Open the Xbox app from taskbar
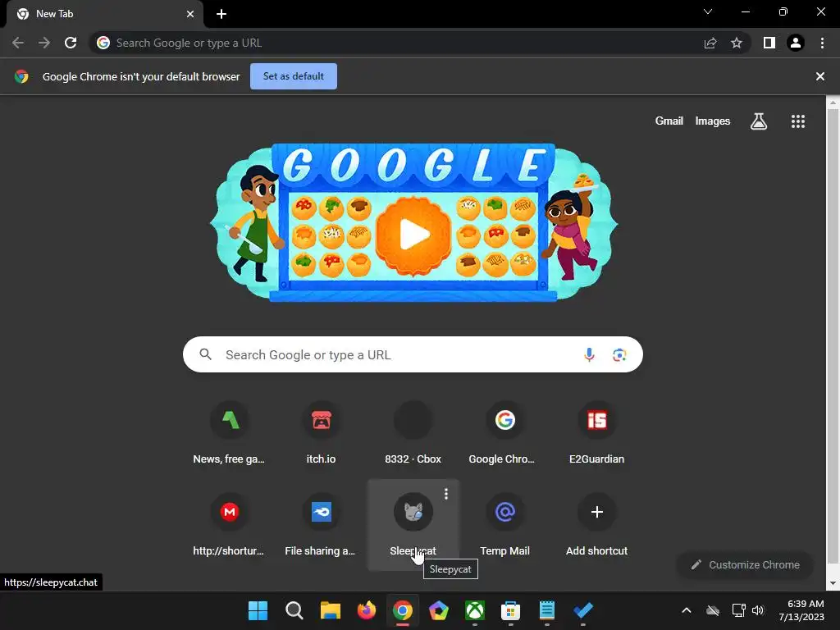Viewport: 840px width, 630px height. 475,610
